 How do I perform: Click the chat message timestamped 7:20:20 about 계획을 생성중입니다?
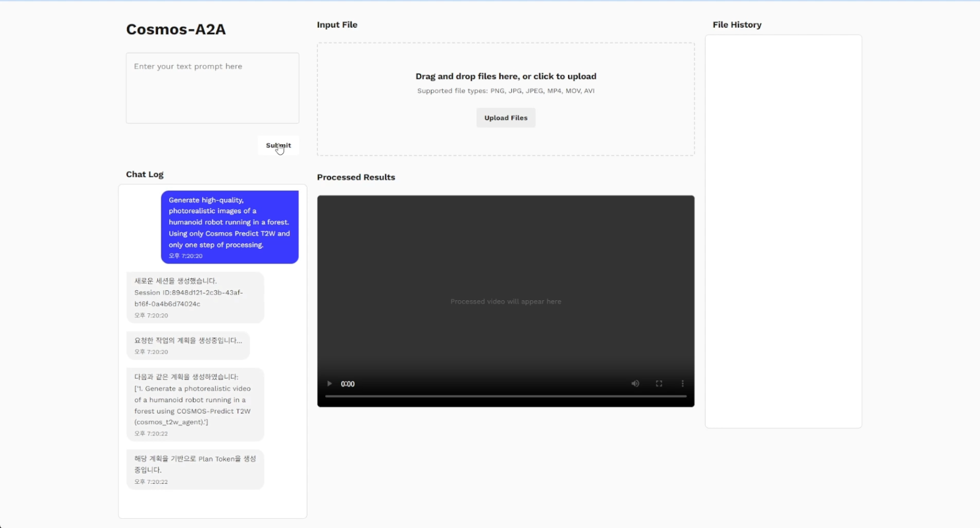(188, 345)
